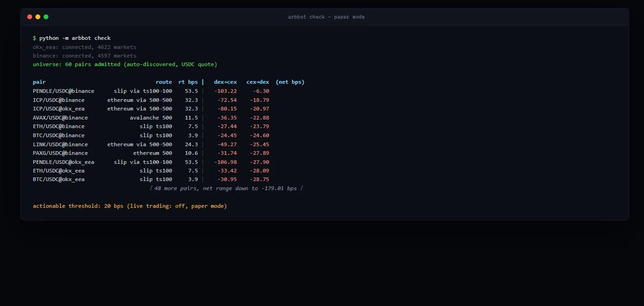Image resolution: width=644 pixels, height=306 pixels.
Task: Click the -103.22 dex→cex value
Action: click(226, 91)
